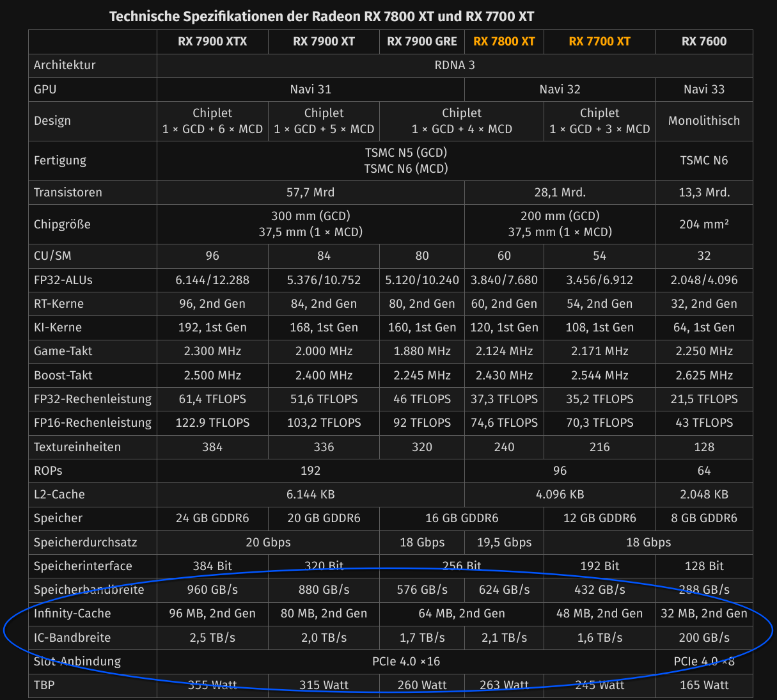Click the '96, 2nd Gen' RT-Kerne cell

coord(212,304)
